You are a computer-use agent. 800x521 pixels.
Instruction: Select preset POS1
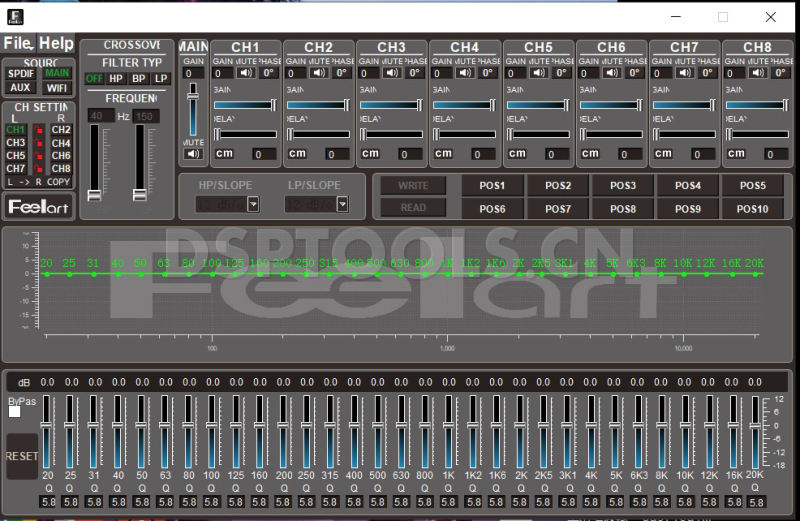click(x=492, y=186)
